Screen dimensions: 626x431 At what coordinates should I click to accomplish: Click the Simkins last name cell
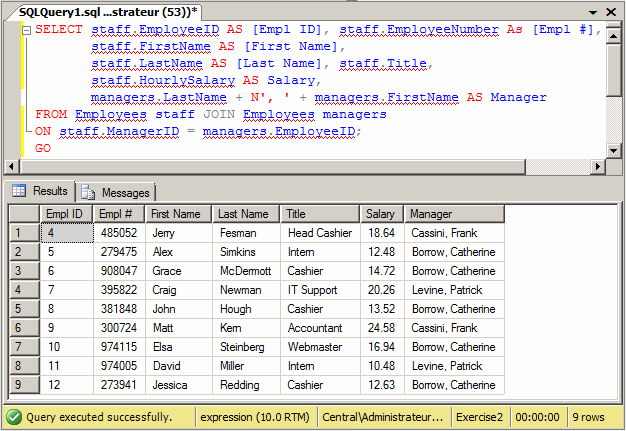click(246, 252)
